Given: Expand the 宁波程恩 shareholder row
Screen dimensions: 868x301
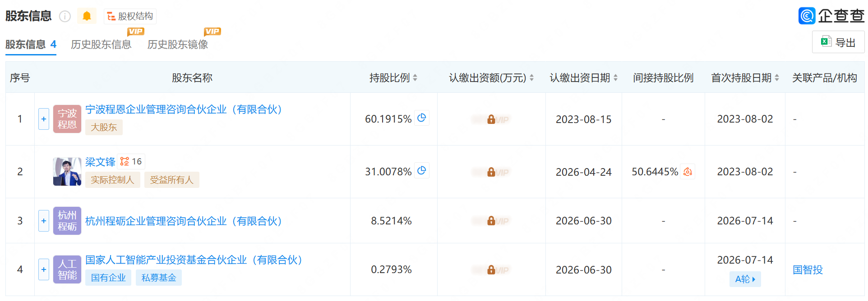Looking at the screenshot, I should (44, 119).
